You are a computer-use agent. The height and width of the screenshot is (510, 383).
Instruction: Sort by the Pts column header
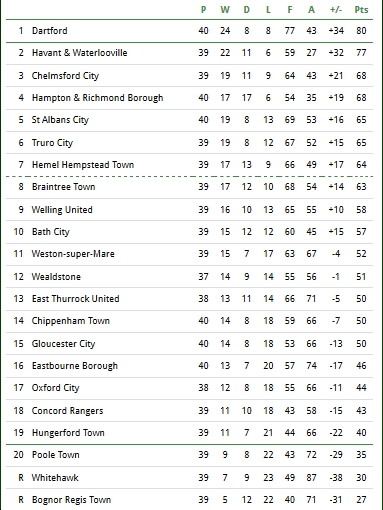point(361,10)
